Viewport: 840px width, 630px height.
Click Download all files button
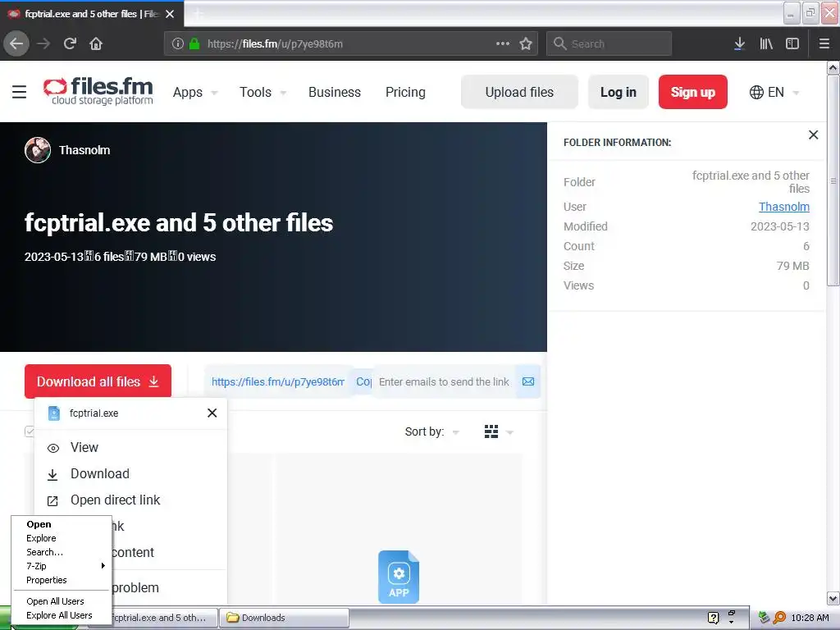tap(98, 381)
